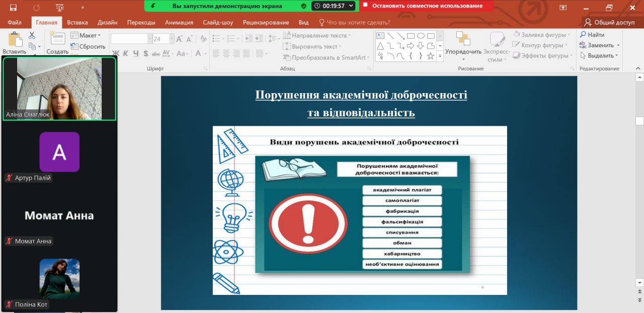Click Остановить совместное использование button
The width and height of the screenshot is (644, 313).
426,6
